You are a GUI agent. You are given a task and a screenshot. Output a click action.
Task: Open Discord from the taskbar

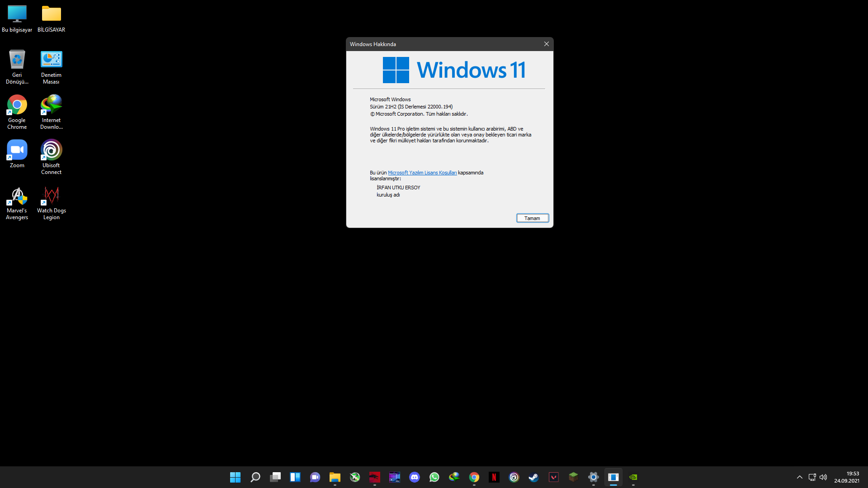point(414,477)
